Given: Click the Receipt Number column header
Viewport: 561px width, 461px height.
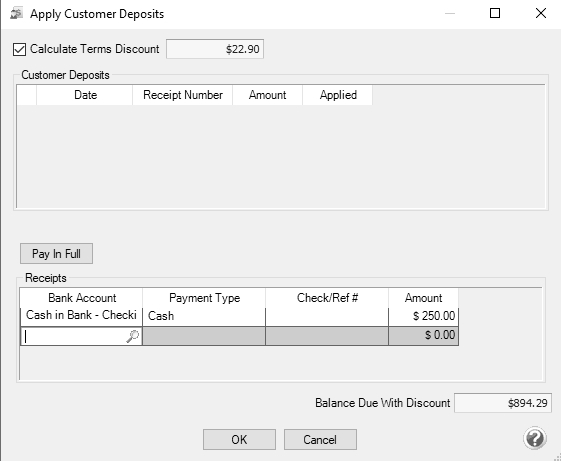Looking at the screenshot, I should [x=182, y=95].
